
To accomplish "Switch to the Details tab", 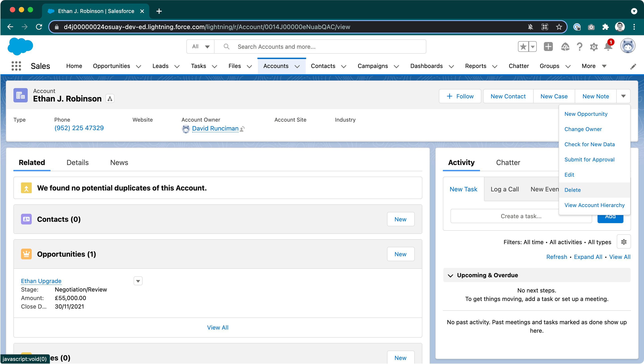I will click(78, 163).
